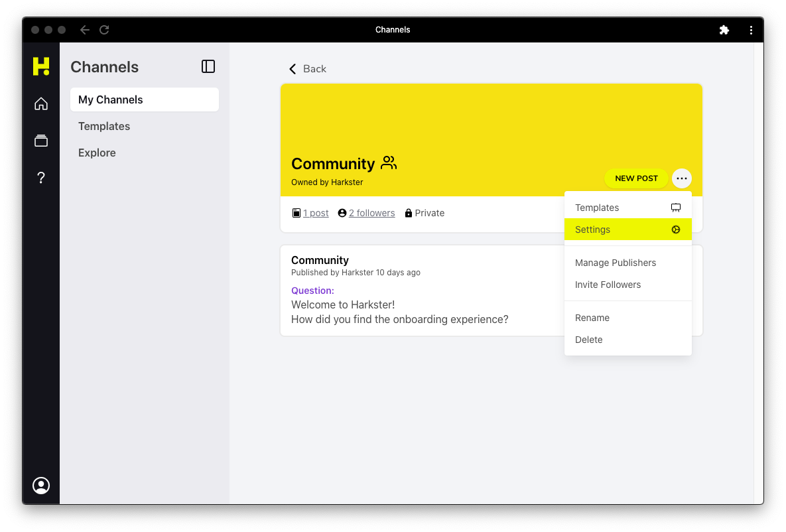The image size is (786, 532).
Task: Open the user profile avatar icon
Action: tap(41, 486)
